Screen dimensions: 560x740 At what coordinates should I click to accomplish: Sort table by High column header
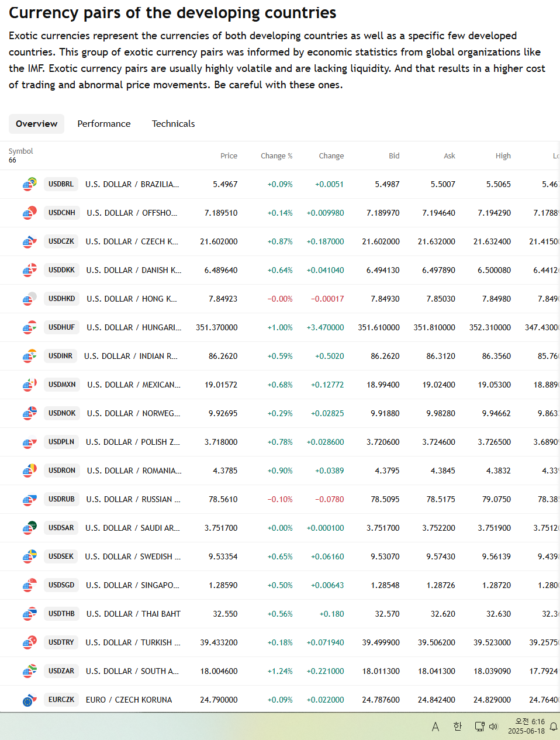(503, 156)
